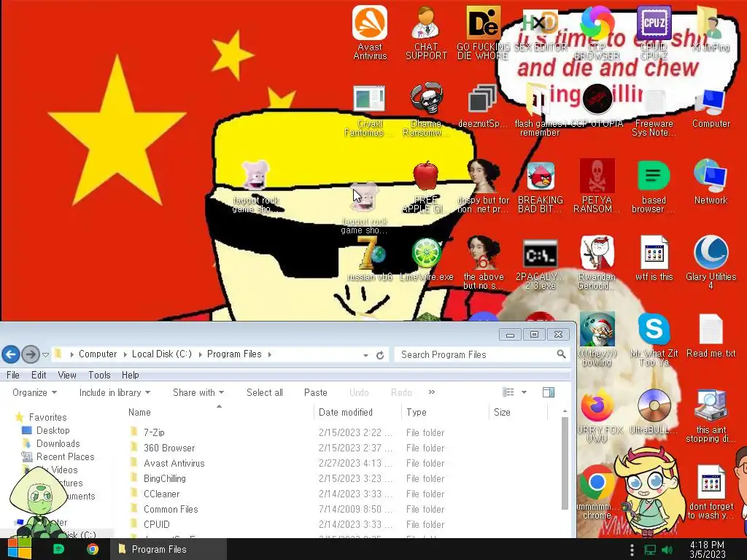Click the Search Program Files field
This screenshot has width=747, height=560.
pos(482,355)
